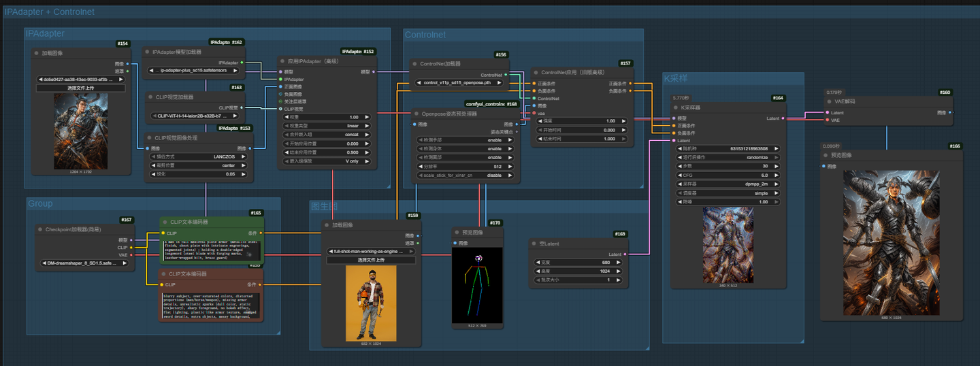980x366 pixels.
Task: Collapse the green CLIP文本编码器 node via its title dot
Action: (x=164, y=222)
